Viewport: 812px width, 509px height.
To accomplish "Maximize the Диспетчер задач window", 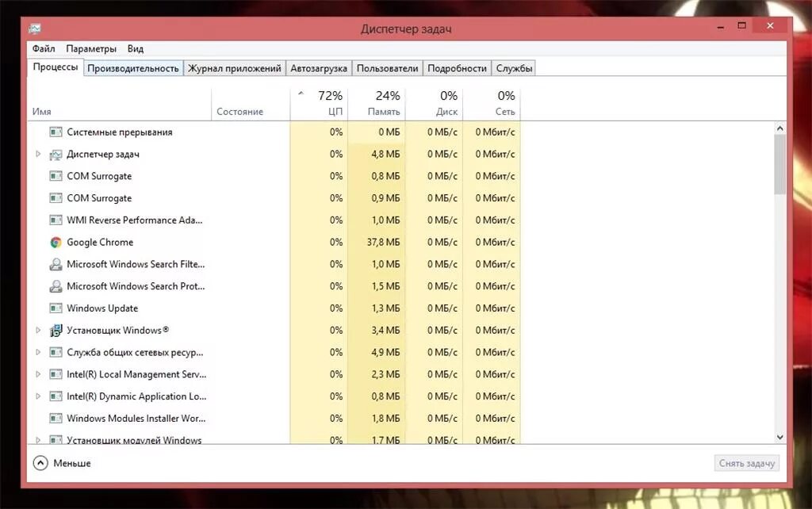I will pyautogui.click(x=741, y=26).
